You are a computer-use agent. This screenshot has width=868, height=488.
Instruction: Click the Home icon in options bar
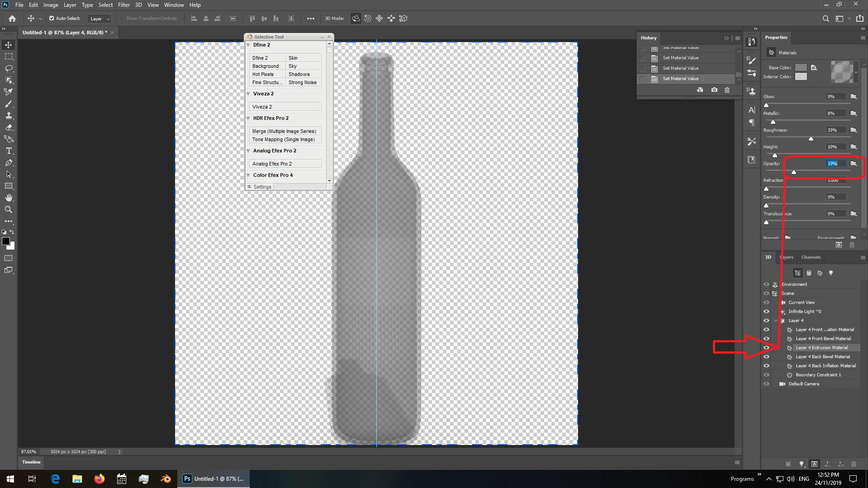tap(12, 19)
